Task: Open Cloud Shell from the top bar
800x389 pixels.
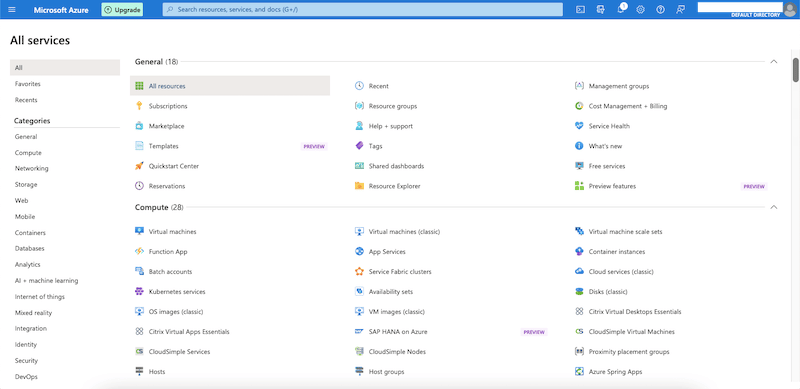Action: tap(580, 10)
